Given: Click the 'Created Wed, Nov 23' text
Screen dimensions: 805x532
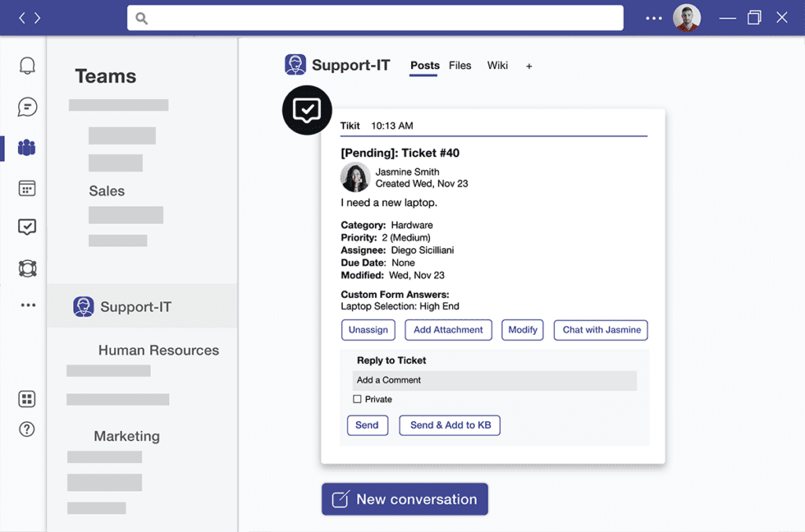Looking at the screenshot, I should (421, 184).
